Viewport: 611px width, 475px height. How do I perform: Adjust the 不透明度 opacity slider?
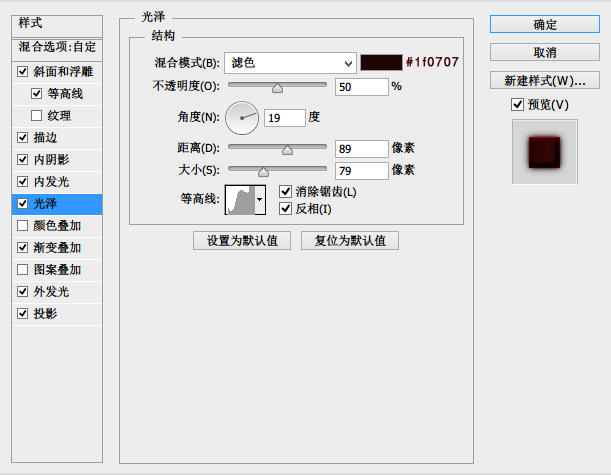(277, 87)
